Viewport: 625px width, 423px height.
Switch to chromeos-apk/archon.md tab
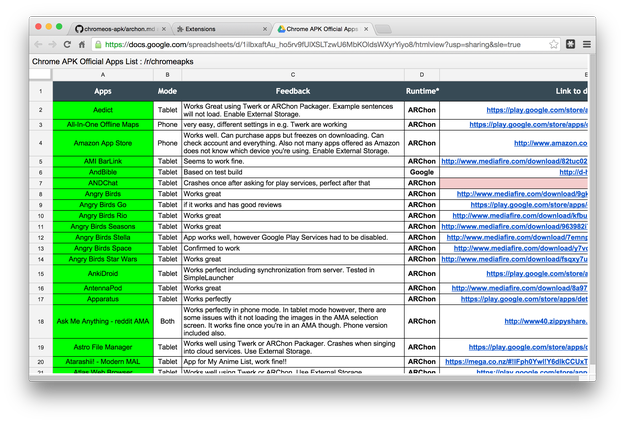tap(118, 29)
